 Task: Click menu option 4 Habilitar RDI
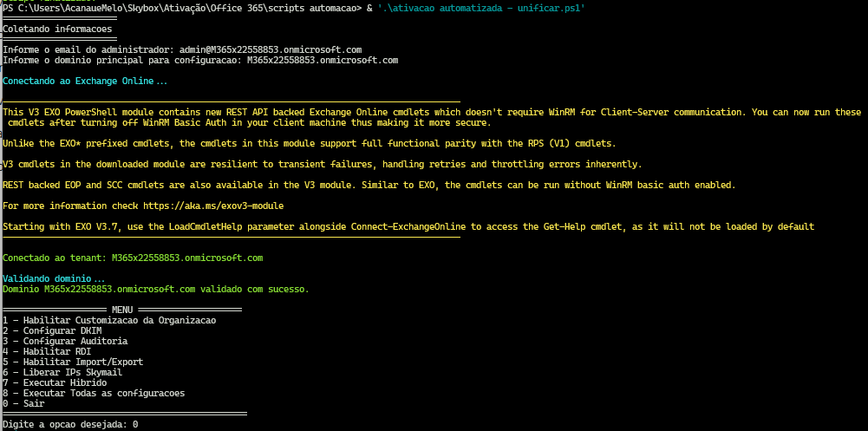coord(47,351)
